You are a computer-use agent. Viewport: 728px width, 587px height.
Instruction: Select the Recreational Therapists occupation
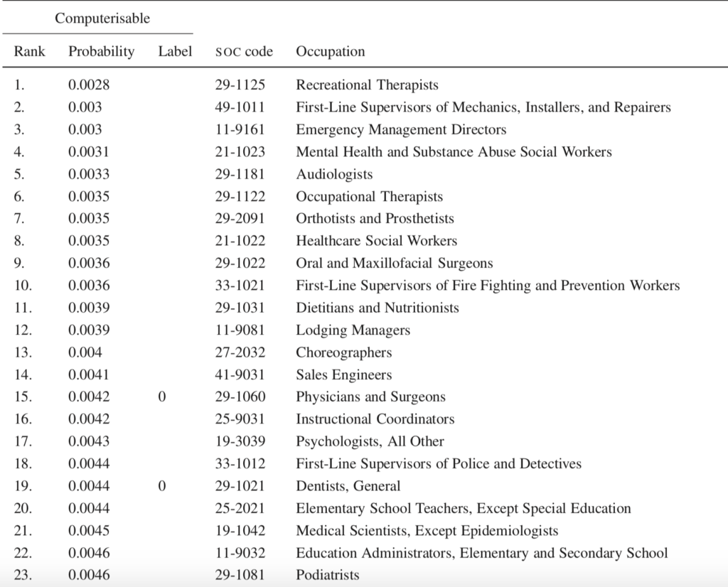click(368, 85)
